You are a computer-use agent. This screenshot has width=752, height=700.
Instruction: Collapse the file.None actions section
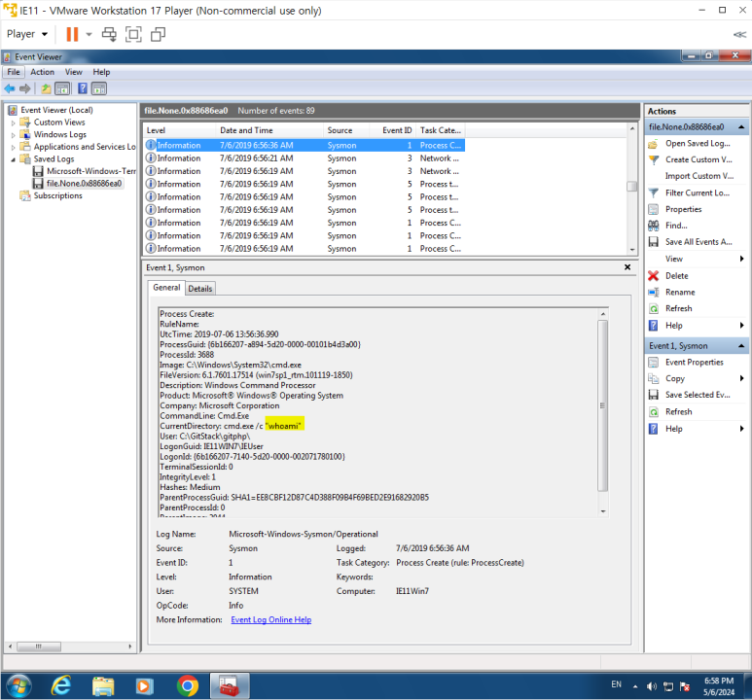[x=741, y=127]
